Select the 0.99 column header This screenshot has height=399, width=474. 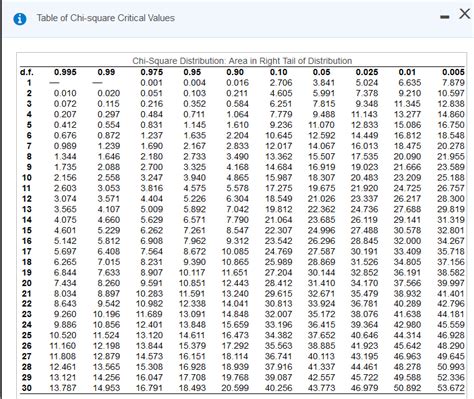coord(106,72)
